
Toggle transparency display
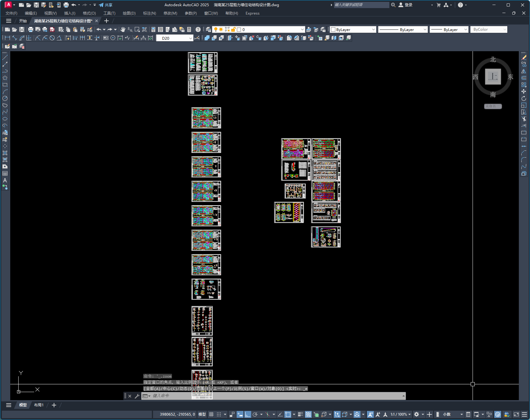coord(308,414)
